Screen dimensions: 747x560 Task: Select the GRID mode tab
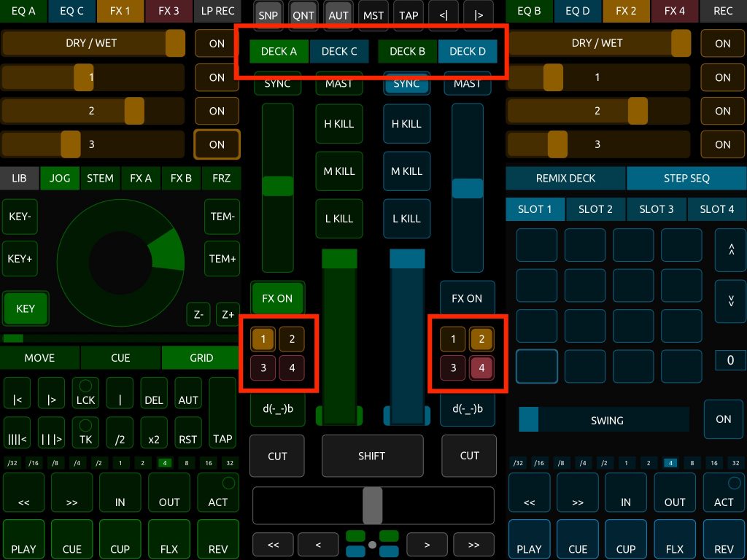pyautogui.click(x=201, y=358)
